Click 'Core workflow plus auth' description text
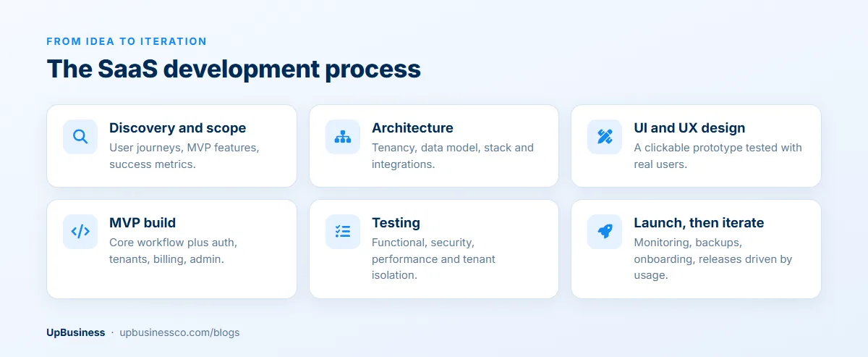 (173, 251)
